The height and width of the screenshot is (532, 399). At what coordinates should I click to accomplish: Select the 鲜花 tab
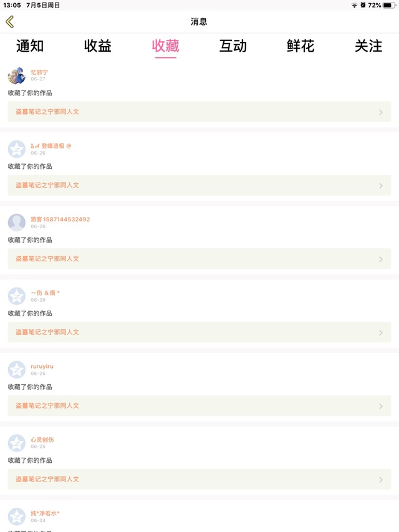pyautogui.click(x=300, y=46)
